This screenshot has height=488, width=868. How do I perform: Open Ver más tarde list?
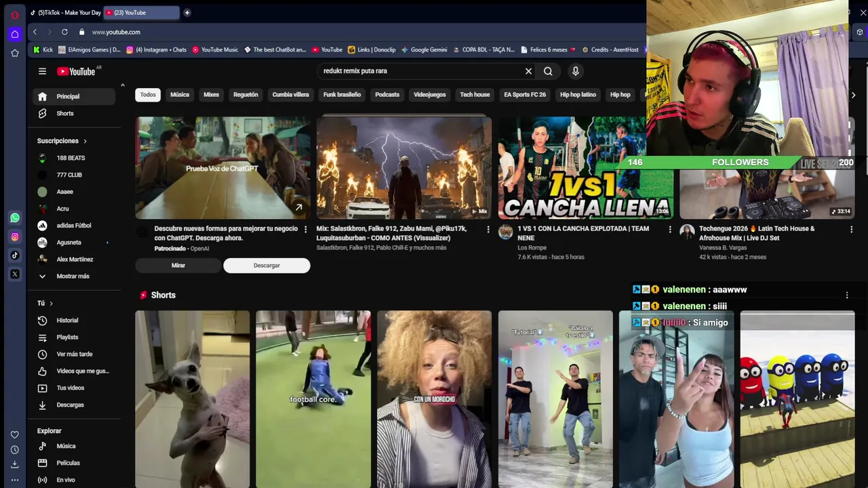pos(74,354)
